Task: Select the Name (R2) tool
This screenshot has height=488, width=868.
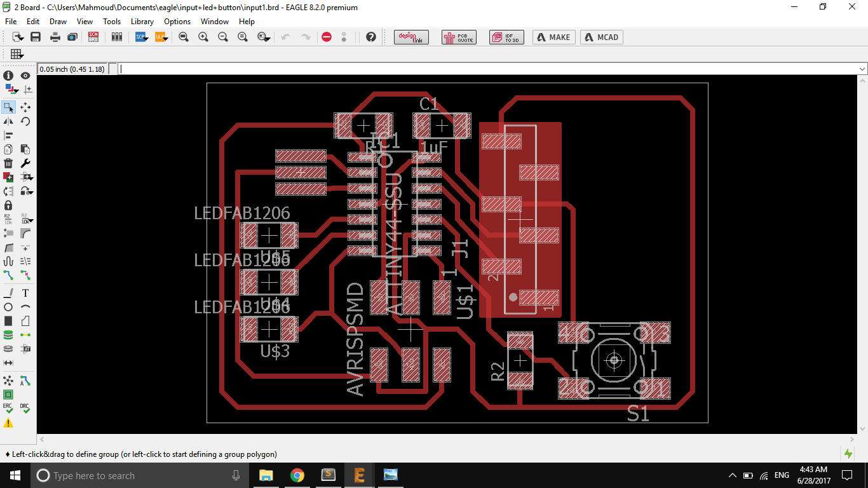Action: pyautogui.click(x=8, y=219)
